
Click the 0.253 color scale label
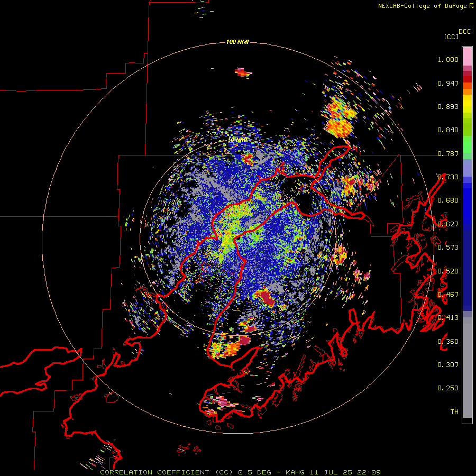pos(448,388)
